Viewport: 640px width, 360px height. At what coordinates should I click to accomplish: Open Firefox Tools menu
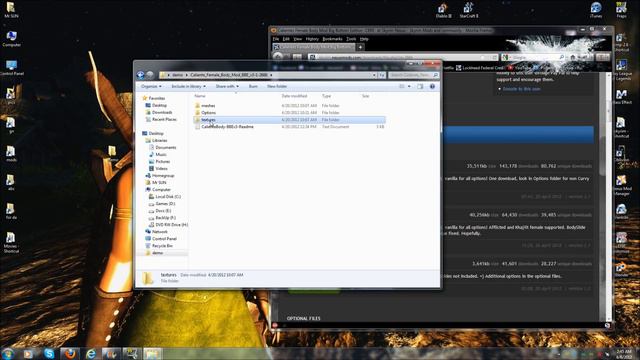click(x=351, y=39)
